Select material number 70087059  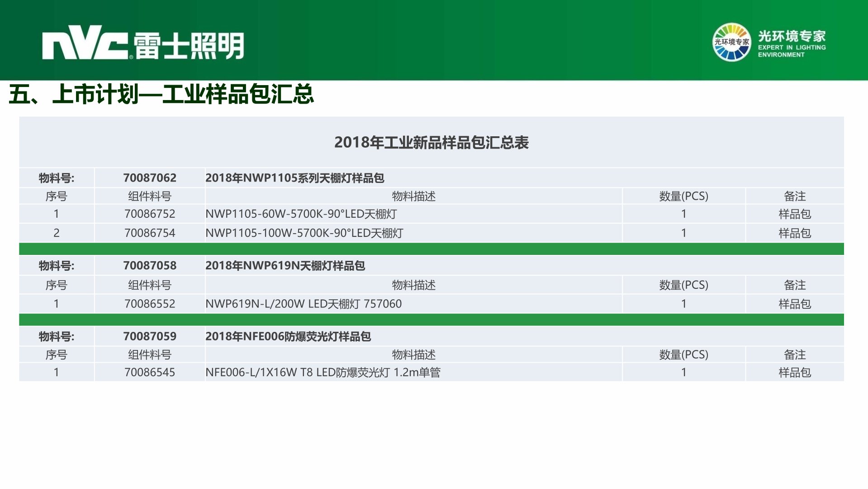150,336
